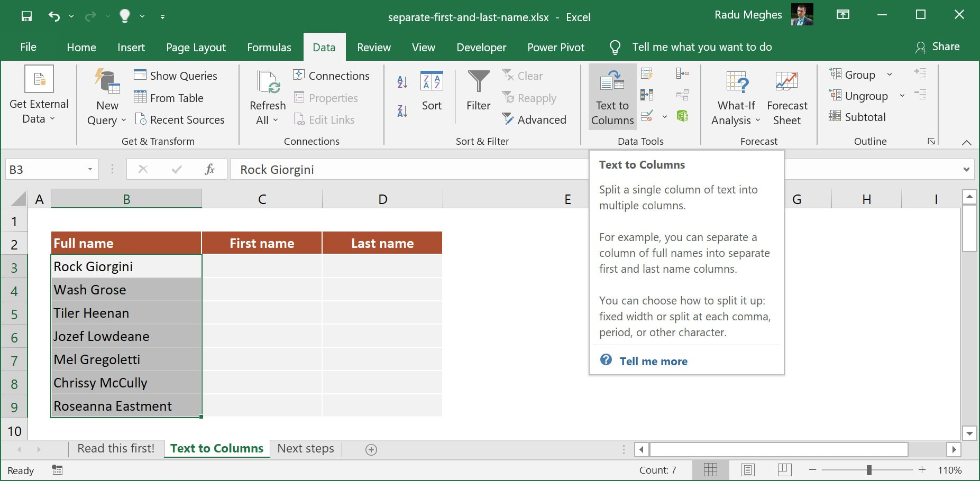Open the Remove Duplicates tool
The image size is (980, 481).
[x=646, y=95]
